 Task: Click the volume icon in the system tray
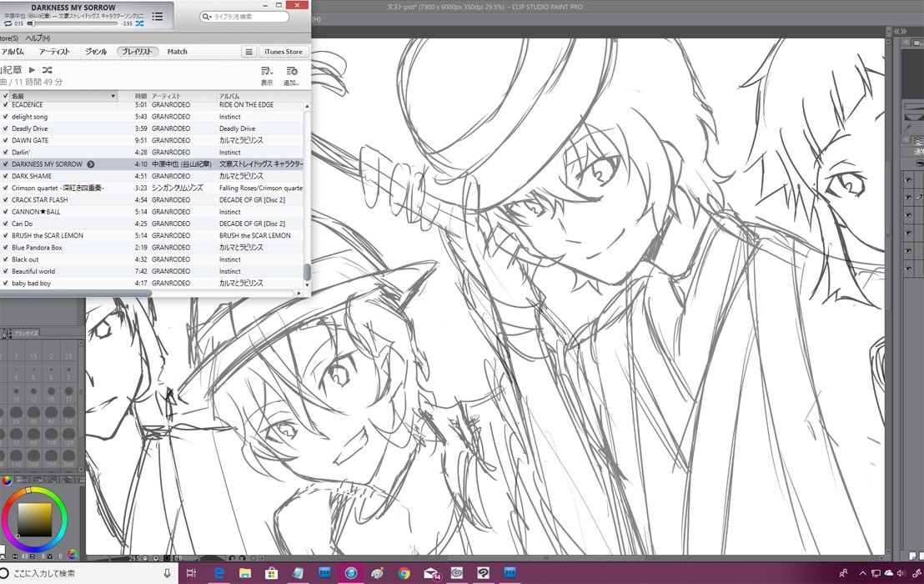[x=901, y=573]
